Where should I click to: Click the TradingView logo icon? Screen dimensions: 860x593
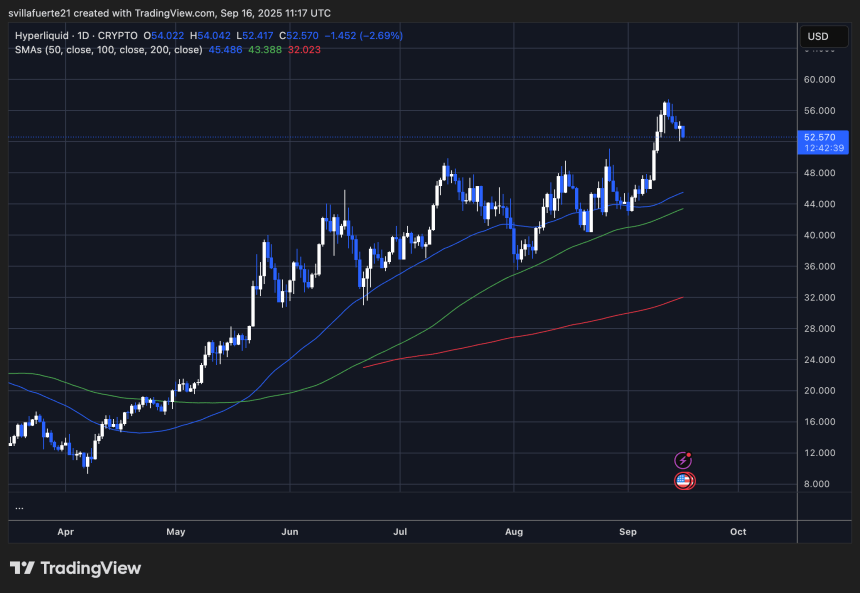[22, 568]
